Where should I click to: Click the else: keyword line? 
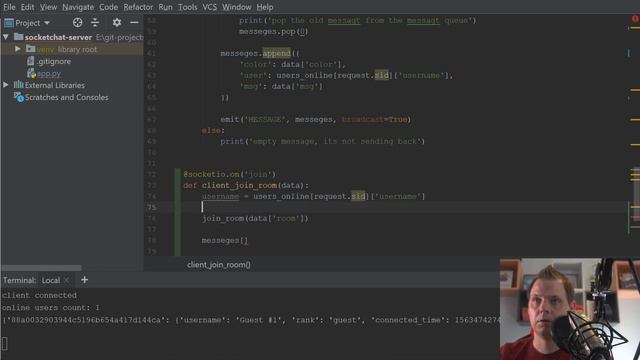tap(213, 130)
